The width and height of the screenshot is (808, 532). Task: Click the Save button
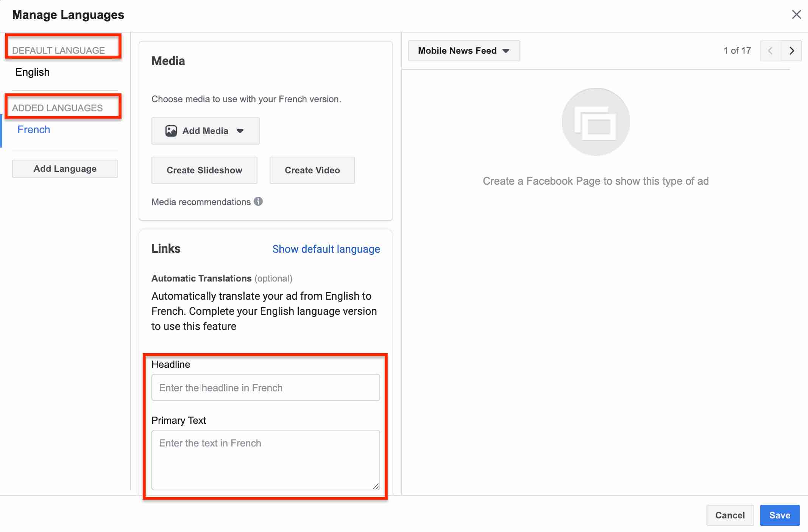779,515
